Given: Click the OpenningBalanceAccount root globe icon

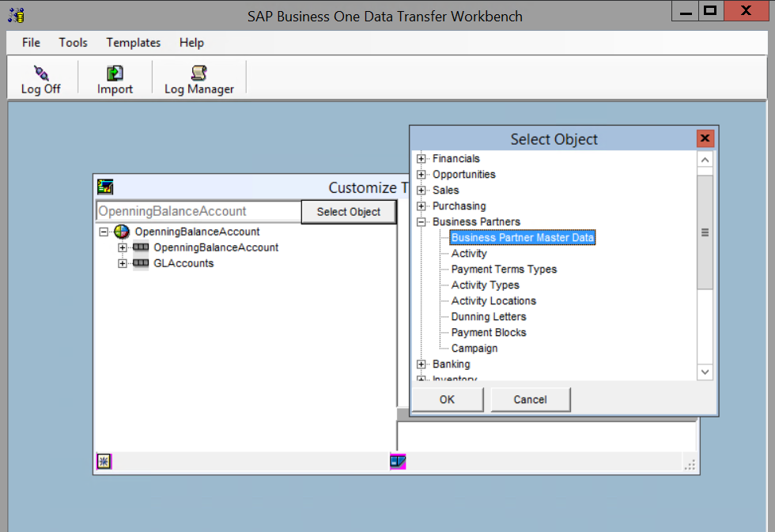Looking at the screenshot, I should (x=122, y=231).
